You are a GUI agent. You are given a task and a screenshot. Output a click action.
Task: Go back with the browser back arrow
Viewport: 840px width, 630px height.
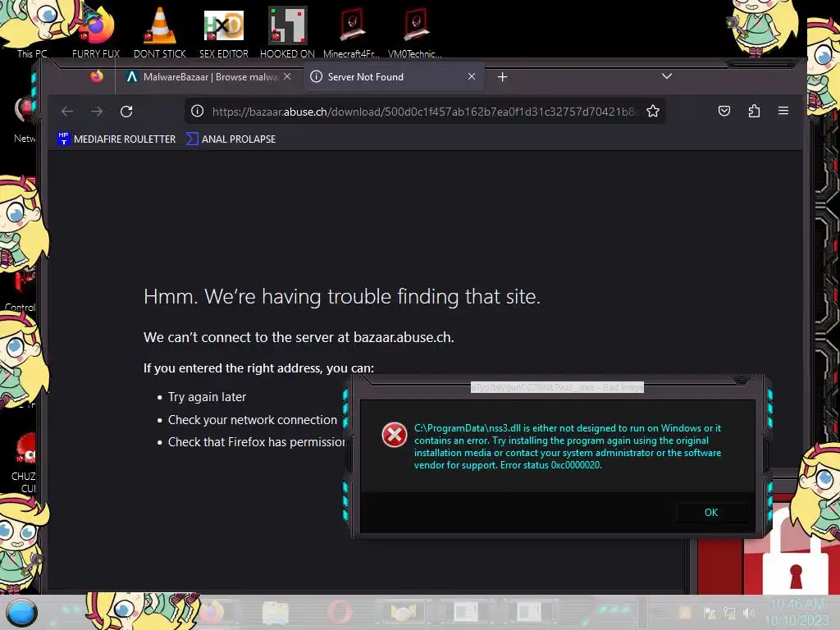click(67, 111)
